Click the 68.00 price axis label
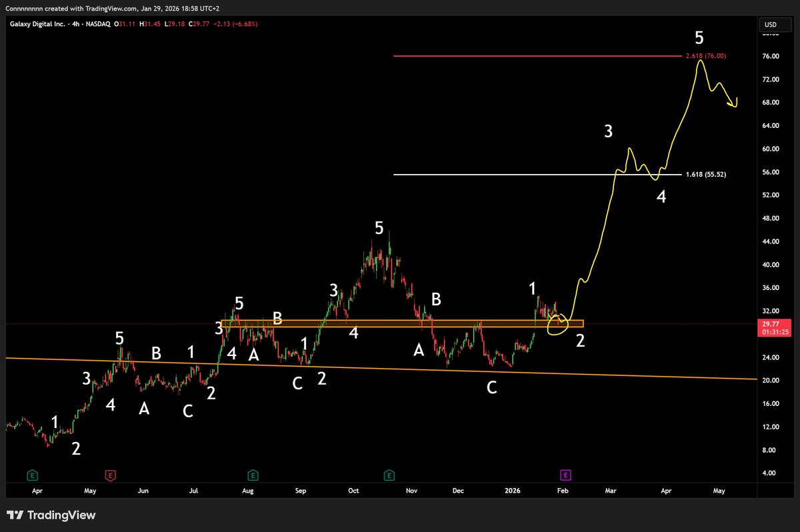This screenshot has width=800, height=532. [x=771, y=103]
